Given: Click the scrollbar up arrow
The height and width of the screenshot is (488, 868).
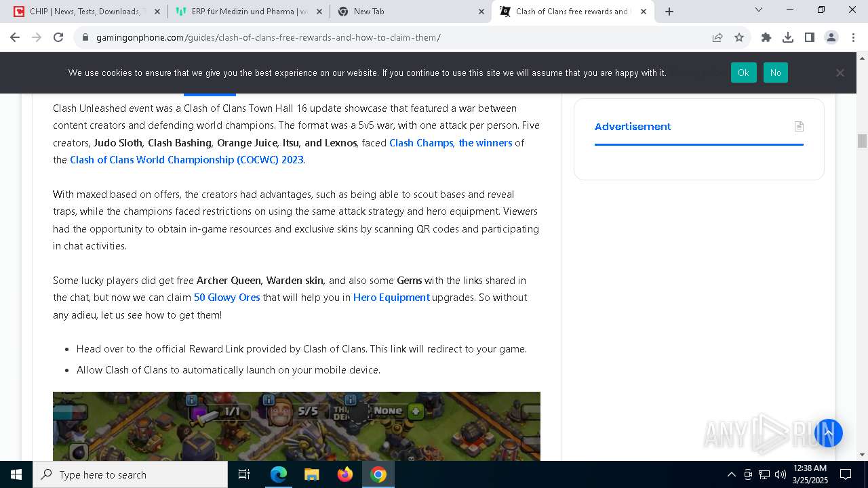Looking at the screenshot, I should coord(862,58).
